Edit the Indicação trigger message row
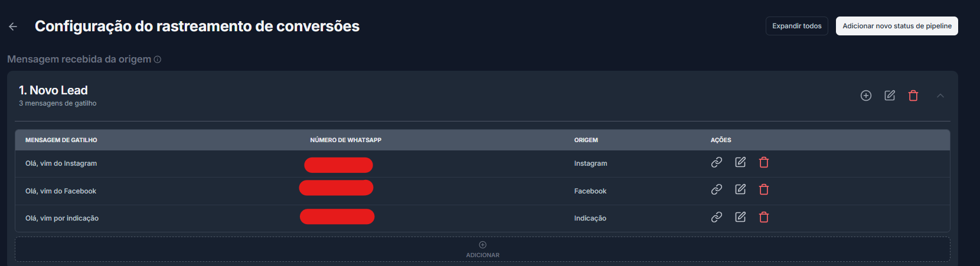Image resolution: width=980 pixels, height=266 pixels. click(x=740, y=217)
